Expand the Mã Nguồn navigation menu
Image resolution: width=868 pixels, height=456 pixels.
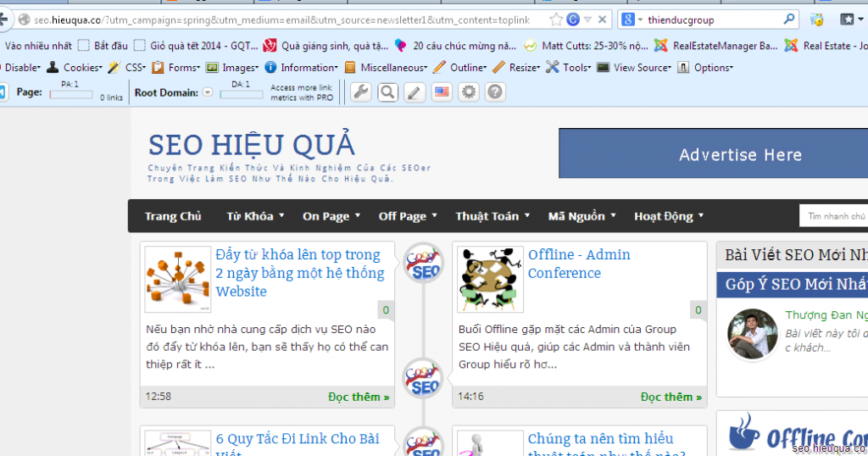coord(581,216)
